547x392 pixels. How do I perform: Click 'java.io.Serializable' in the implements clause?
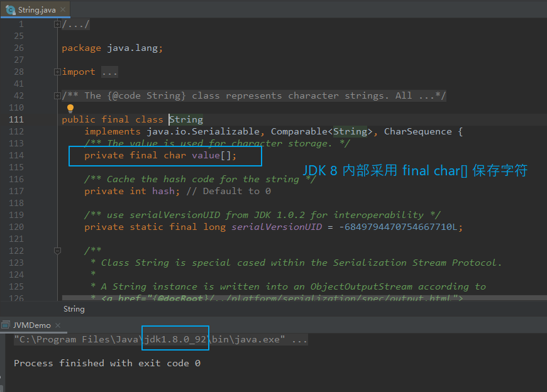(x=203, y=131)
